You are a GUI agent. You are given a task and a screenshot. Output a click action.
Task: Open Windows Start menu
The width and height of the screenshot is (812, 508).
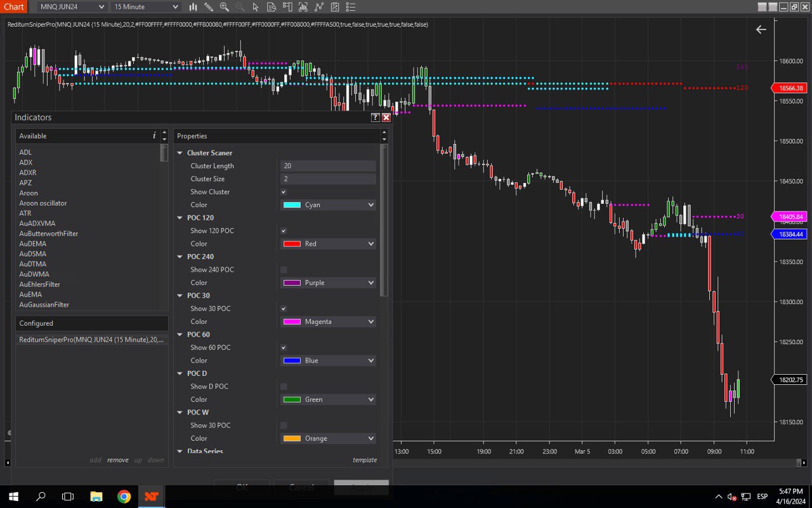pyautogui.click(x=13, y=497)
